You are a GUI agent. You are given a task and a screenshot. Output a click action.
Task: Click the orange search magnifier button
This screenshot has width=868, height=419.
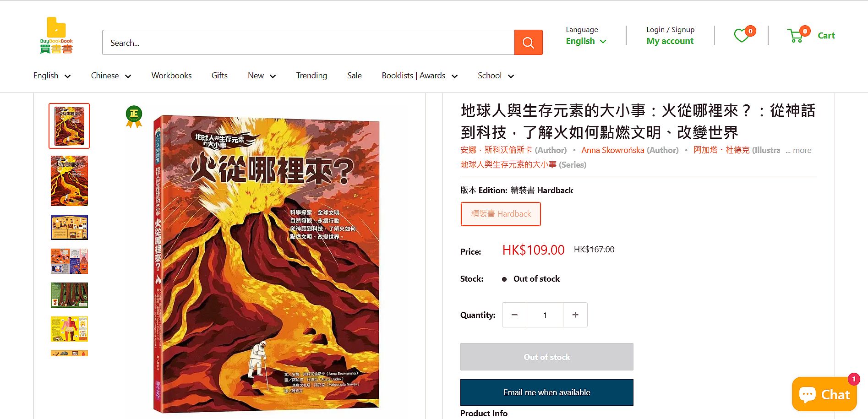point(528,43)
